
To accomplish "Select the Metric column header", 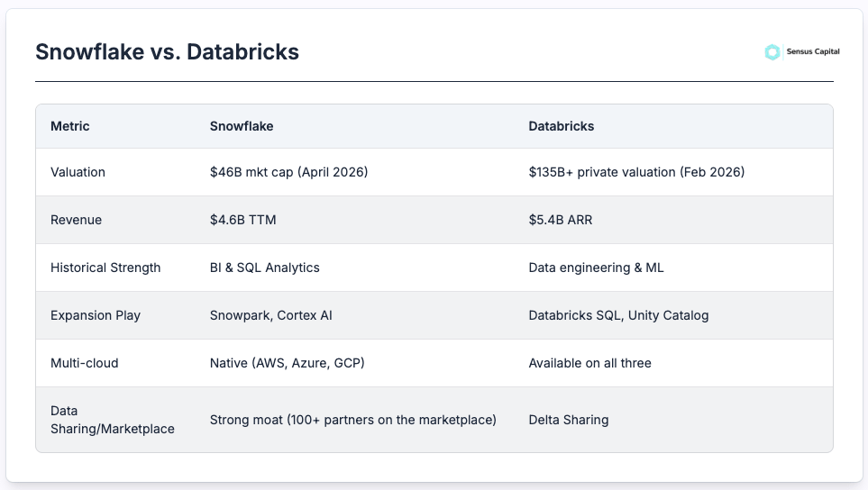I will click(69, 126).
